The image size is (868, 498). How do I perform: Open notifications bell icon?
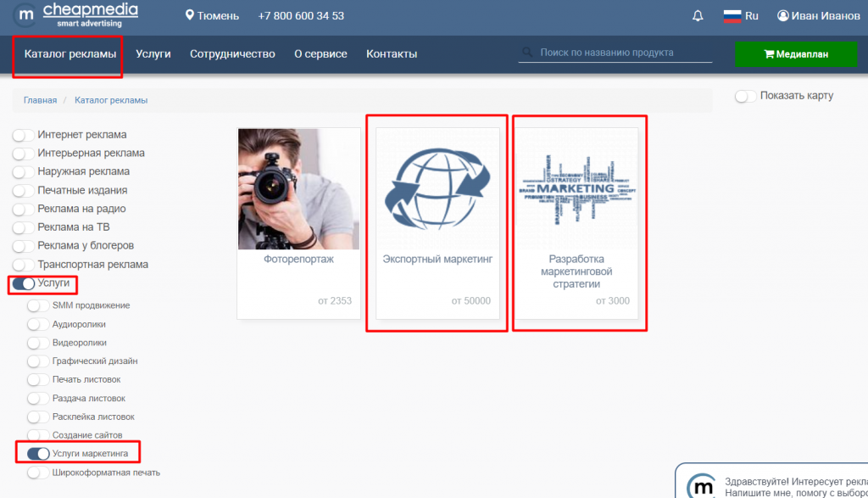pos(698,16)
